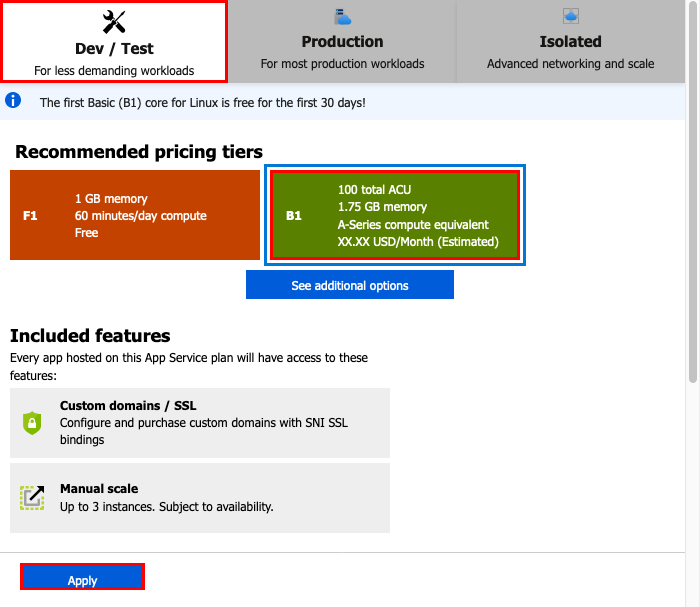700x607 pixels.
Task: Open the Manual scale feature card
Action: (x=200, y=498)
